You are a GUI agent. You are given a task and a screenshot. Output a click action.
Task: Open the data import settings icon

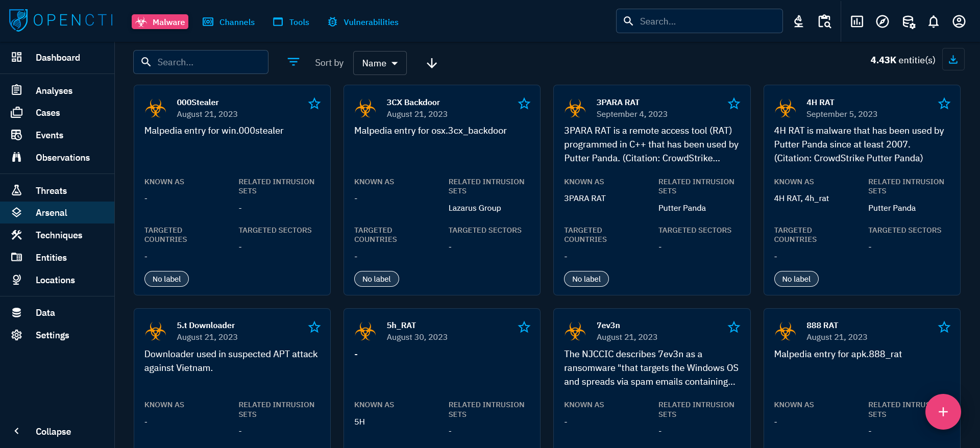tap(908, 21)
